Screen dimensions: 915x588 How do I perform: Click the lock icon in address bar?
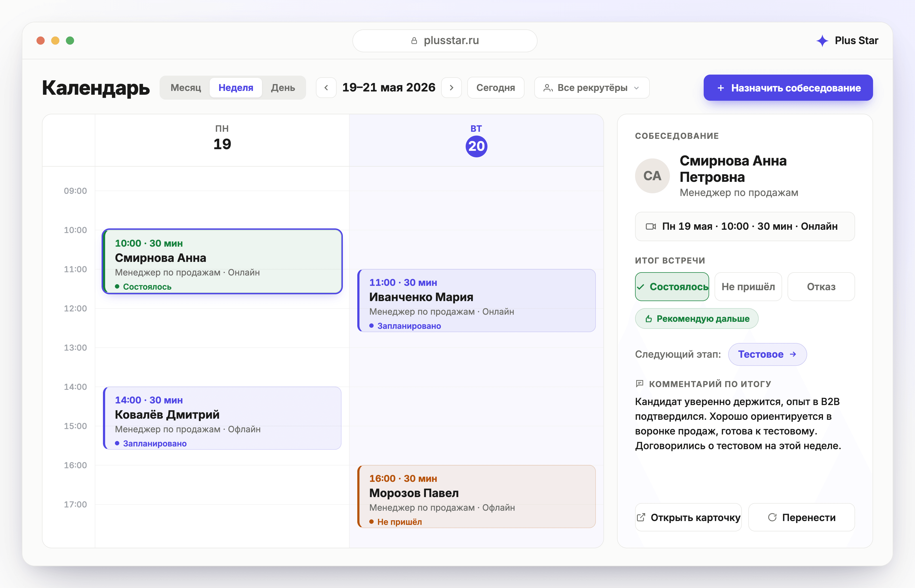click(414, 41)
